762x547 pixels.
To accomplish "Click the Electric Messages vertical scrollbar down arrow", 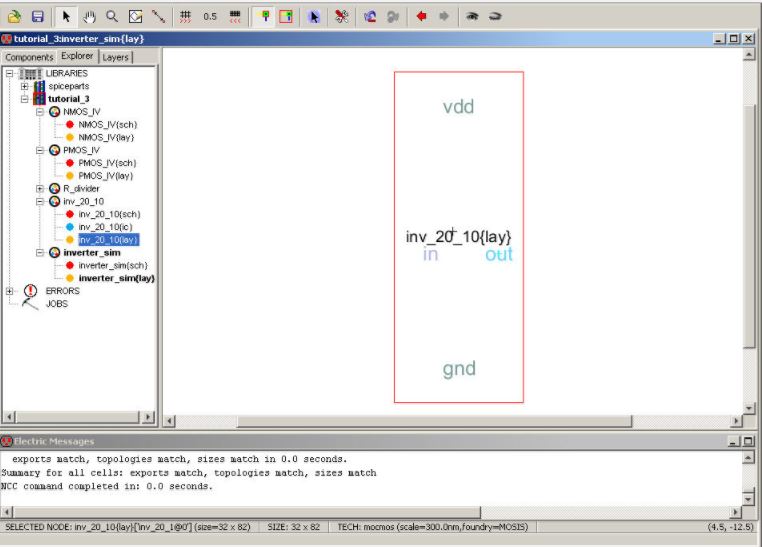I will tap(748, 497).
